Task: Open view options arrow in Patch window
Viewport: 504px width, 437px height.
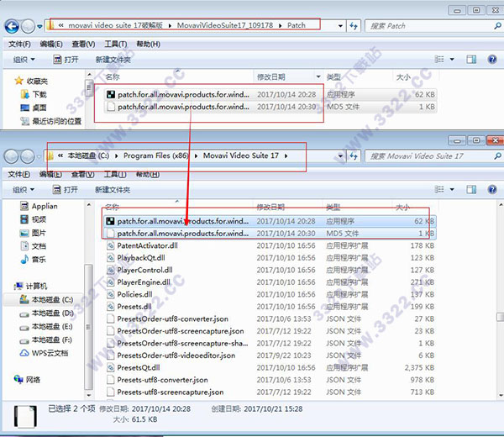Action: point(452,59)
